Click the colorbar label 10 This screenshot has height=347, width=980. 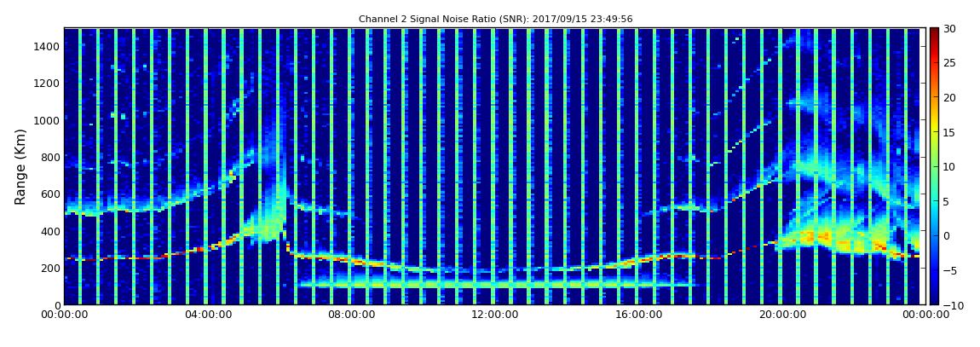(950, 166)
